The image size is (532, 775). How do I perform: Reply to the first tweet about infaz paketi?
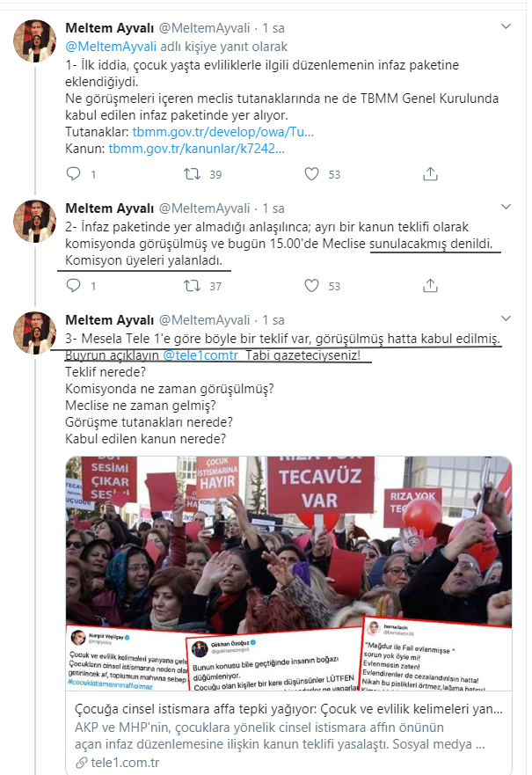coord(74,174)
